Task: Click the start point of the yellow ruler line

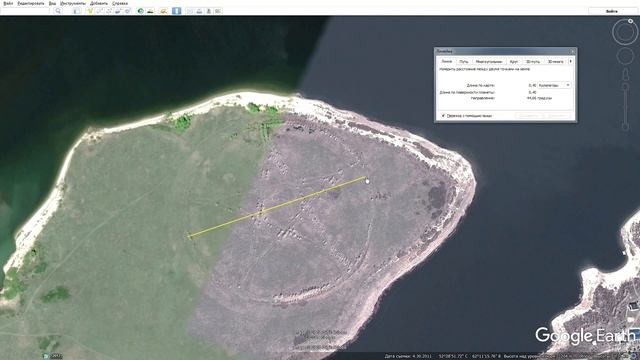Action: [189, 236]
